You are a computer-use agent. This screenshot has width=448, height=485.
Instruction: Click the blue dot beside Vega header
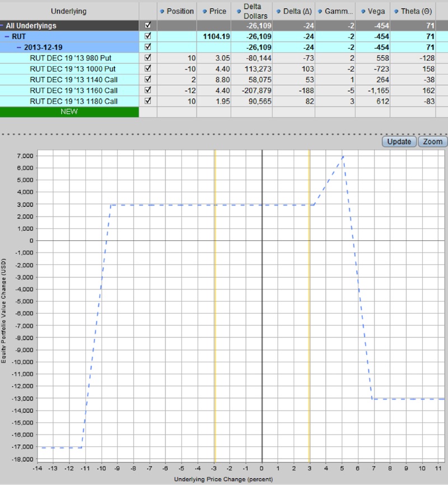(x=363, y=11)
